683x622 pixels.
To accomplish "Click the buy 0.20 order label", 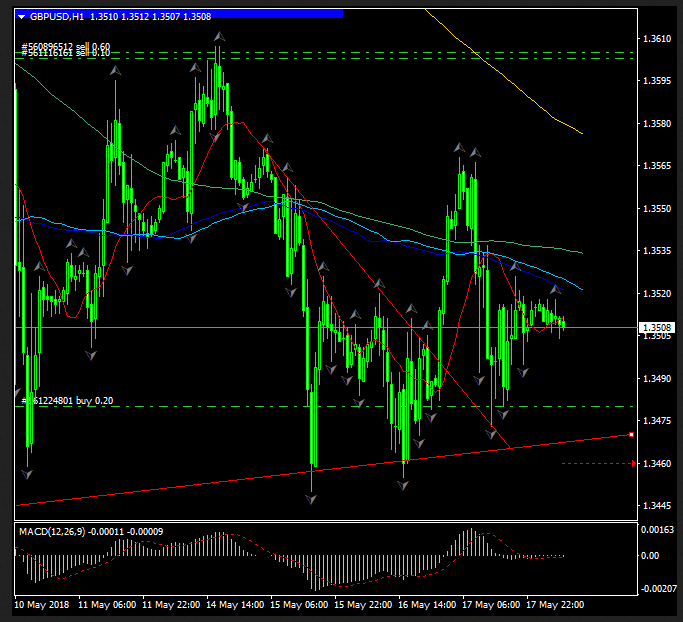I will click(67, 400).
